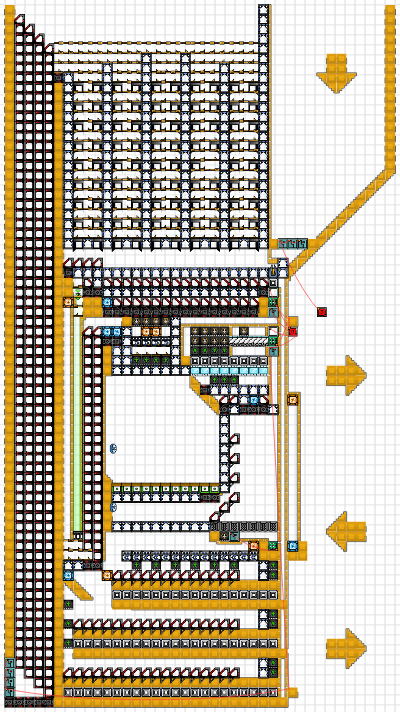Select the yellow vertical belt along the left edge

coord(10,331)
